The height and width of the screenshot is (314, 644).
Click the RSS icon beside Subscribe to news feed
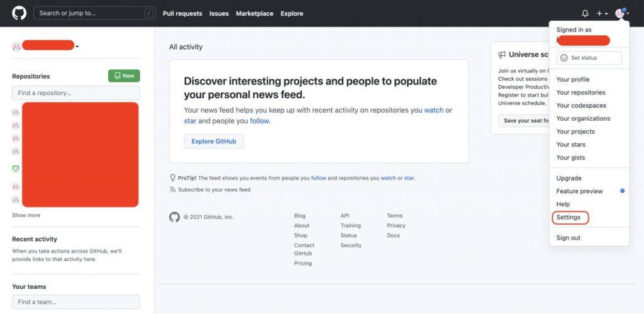(173, 189)
